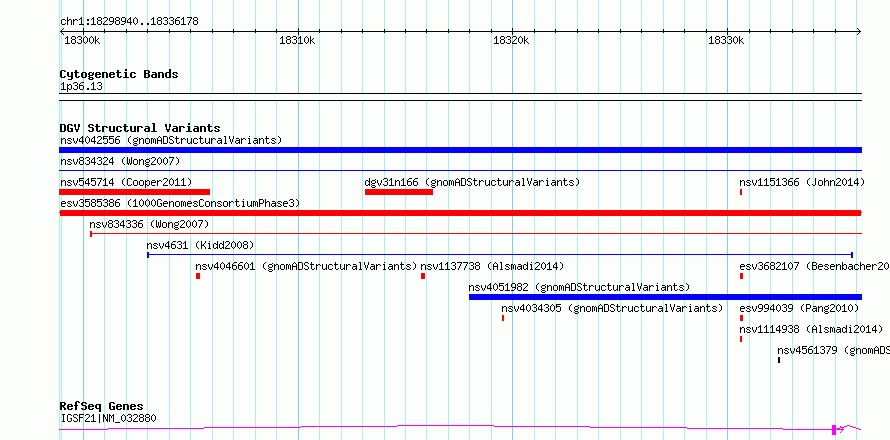The height and width of the screenshot is (440, 890).
Task: Click the DGV Structural Variants track title
Action: [x=140, y=128]
